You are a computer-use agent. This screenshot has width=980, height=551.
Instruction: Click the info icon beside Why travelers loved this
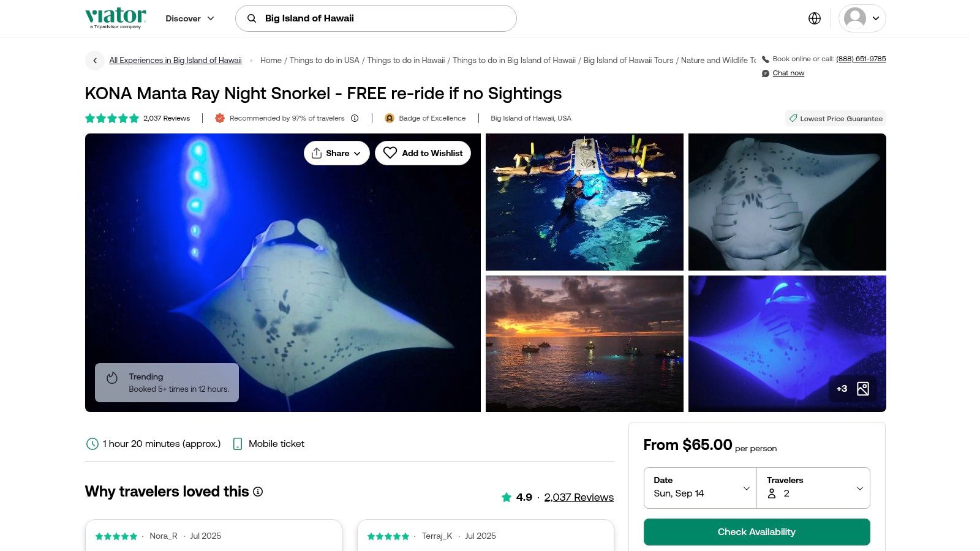tap(258, 492)
